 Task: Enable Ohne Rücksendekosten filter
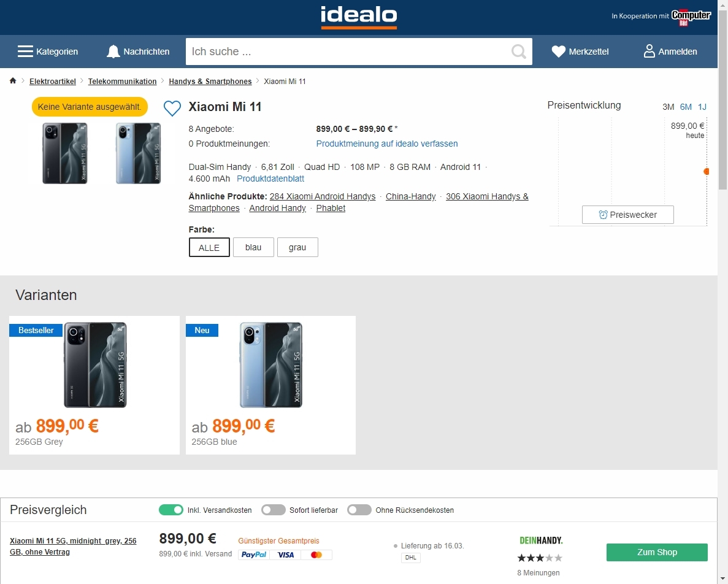tap(359, 510)
